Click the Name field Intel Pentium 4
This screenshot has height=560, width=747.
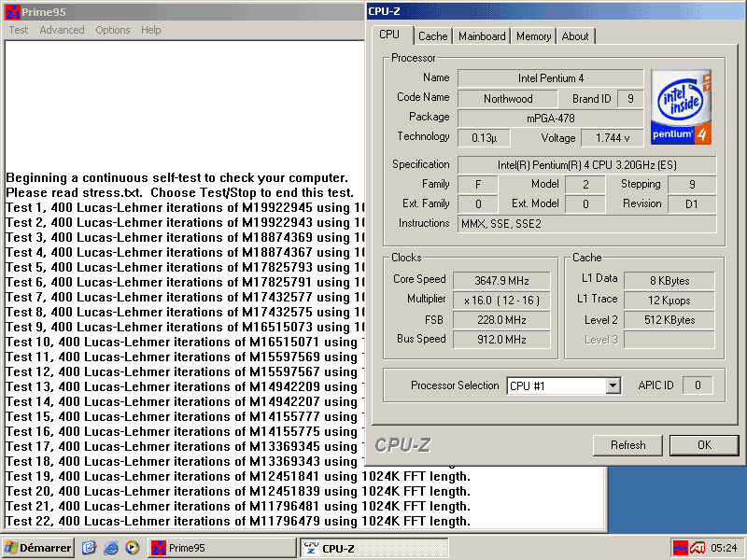tap(551, 78)
